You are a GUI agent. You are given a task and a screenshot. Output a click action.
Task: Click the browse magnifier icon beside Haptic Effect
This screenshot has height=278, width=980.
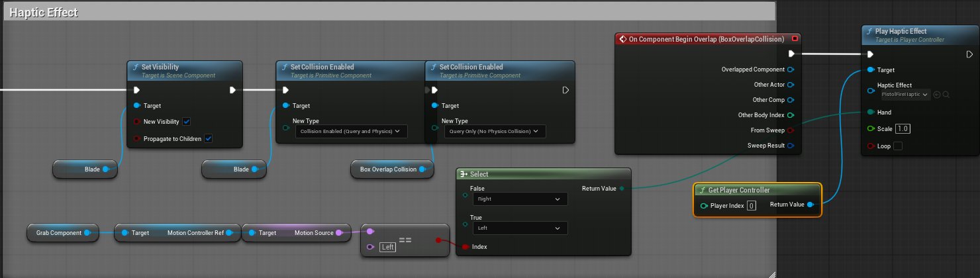coord(946,95)
